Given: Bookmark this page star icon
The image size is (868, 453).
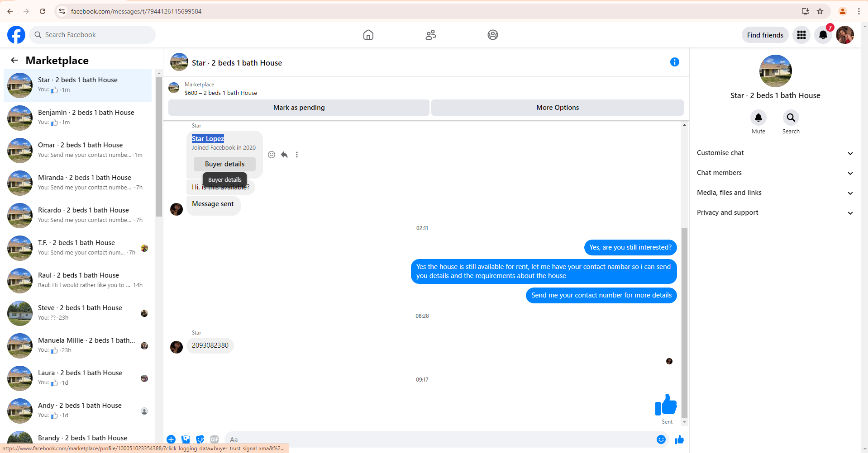Looking at the screenshot, I should (x=820, y=11).
